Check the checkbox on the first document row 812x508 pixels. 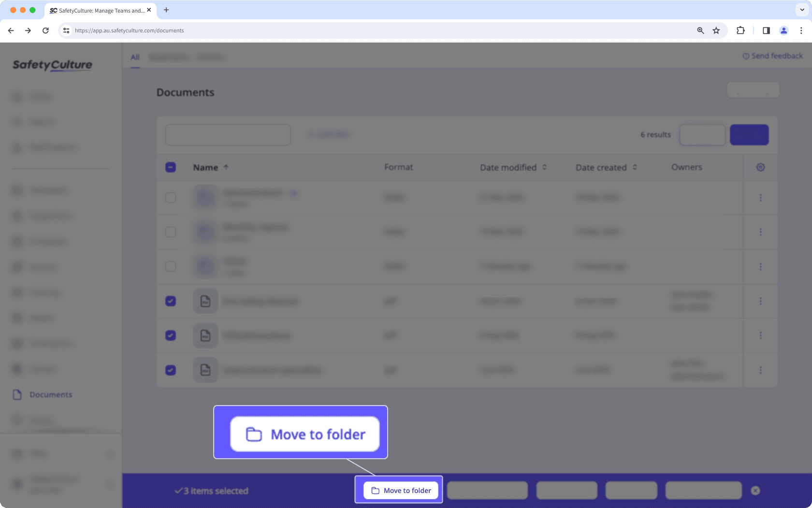(170, 197)
